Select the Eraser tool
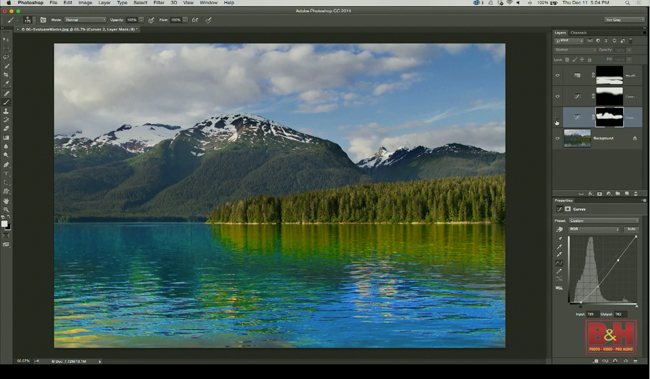Screen dimensions: 650x379 (x=6, y=129)
